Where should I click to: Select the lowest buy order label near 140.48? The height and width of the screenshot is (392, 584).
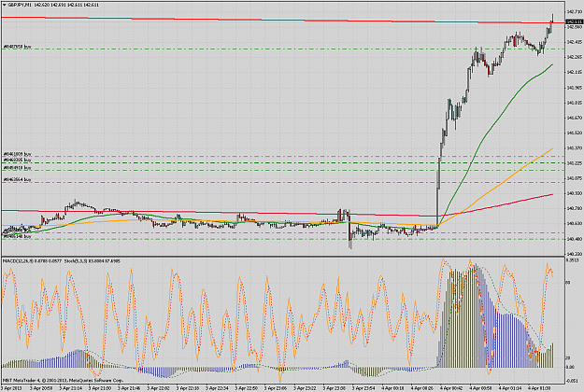[17, 236]
